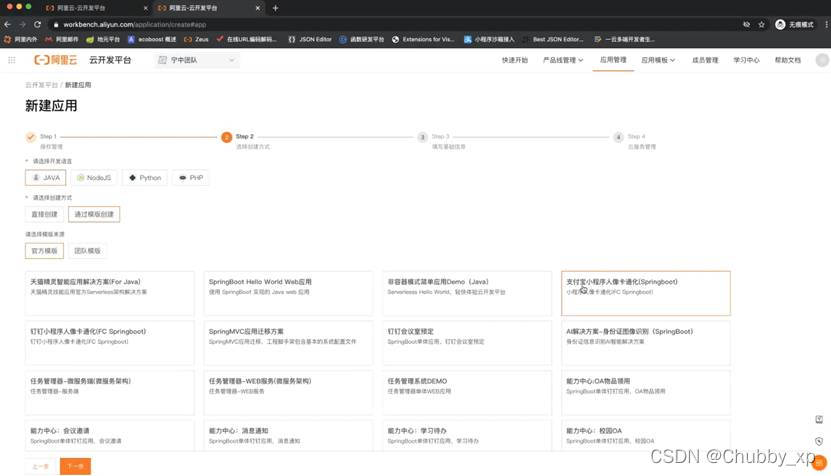Viewport: 831px width, 476px height.
Task: Go back with browser back arrow
Action: [7, 24]
